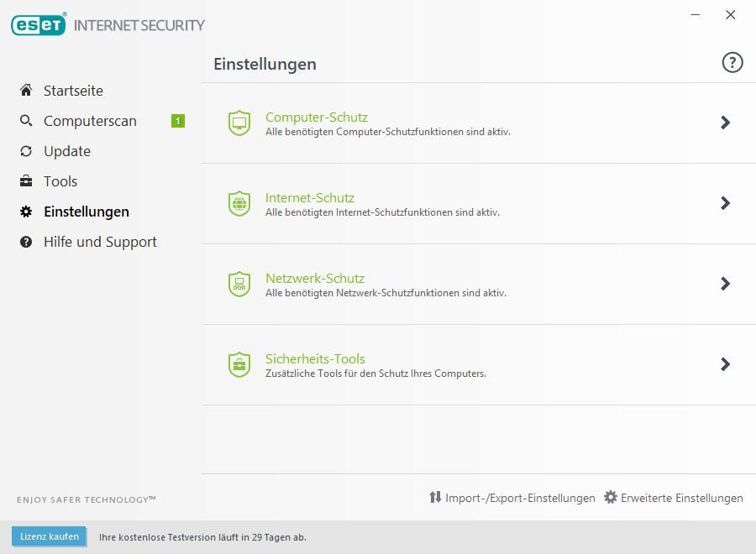Click the Startseite house icon
Viewport: 756px width, 554px height.
tap(26, 91)
